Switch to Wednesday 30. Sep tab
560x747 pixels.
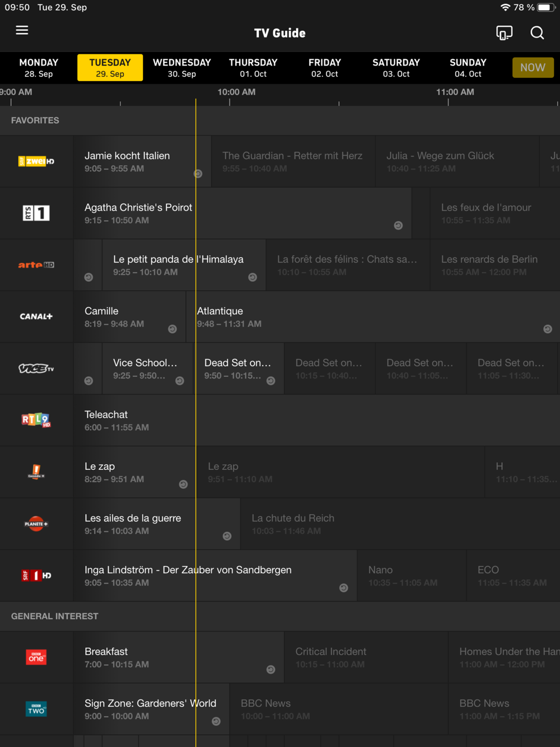(182, 68)
